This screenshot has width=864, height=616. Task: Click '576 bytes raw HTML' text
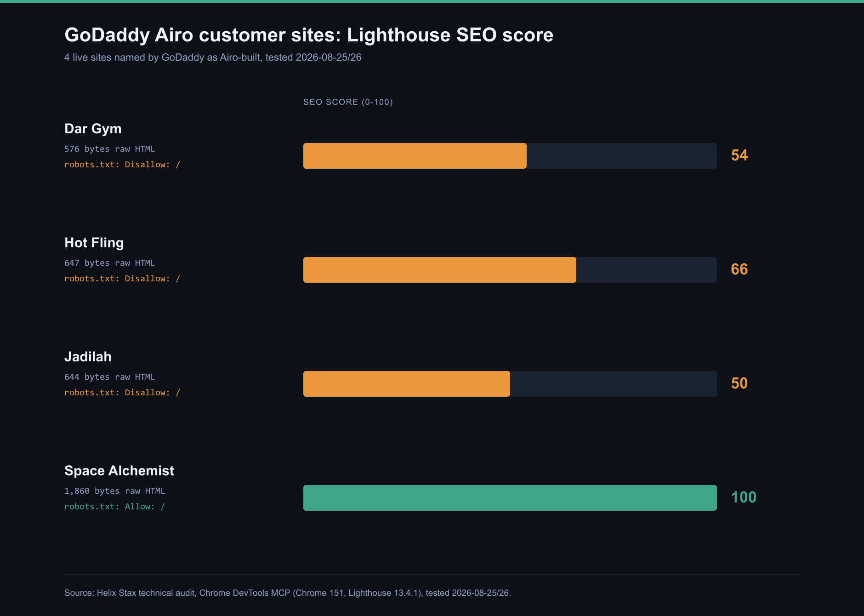[x=110, y=149]
